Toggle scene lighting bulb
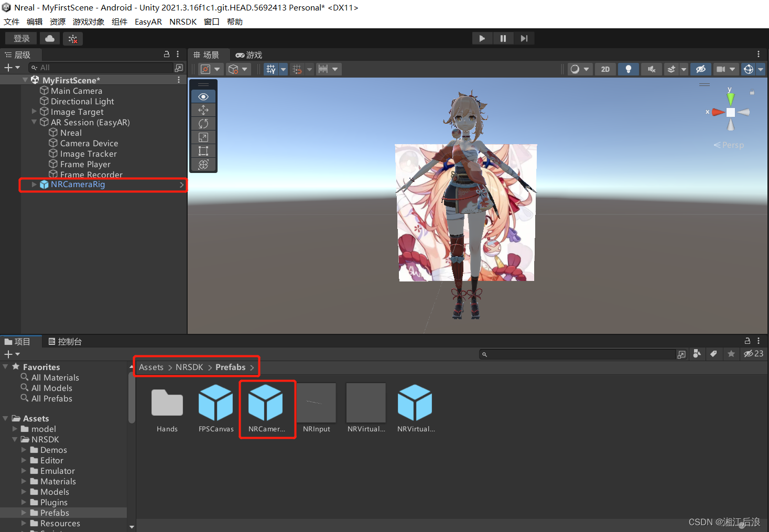 (629, 69)
